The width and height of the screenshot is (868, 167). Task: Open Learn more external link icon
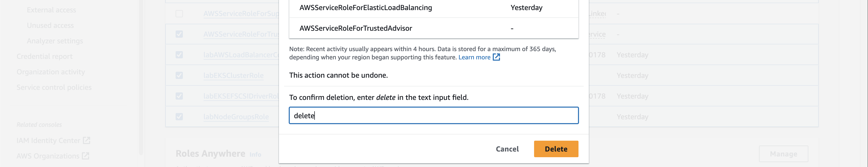coord(496,57)
